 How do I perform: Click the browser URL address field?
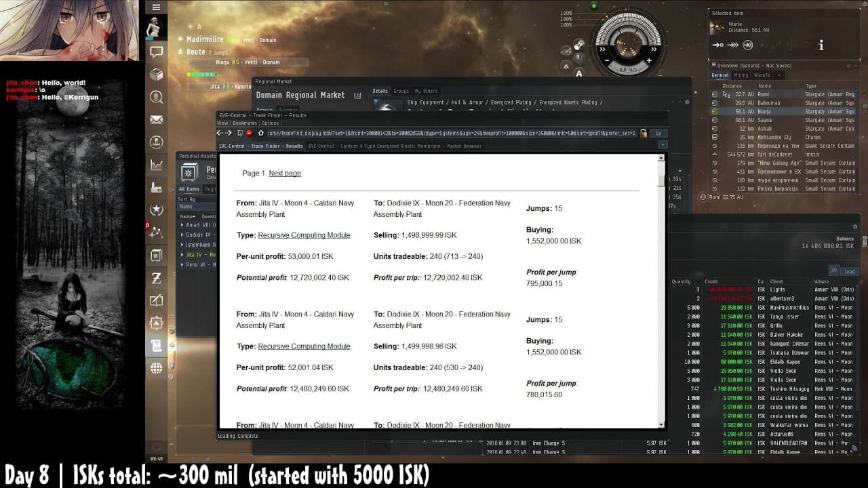coord(452,134)
